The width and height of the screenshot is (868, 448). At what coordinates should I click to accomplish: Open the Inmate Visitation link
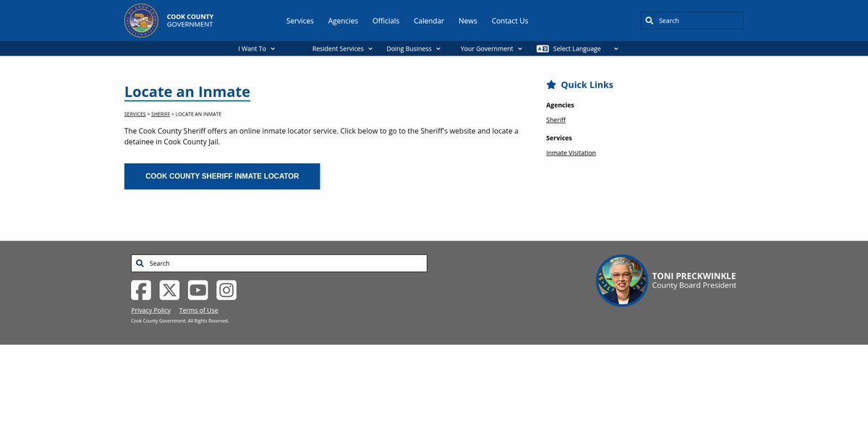[x=571, y=153]
